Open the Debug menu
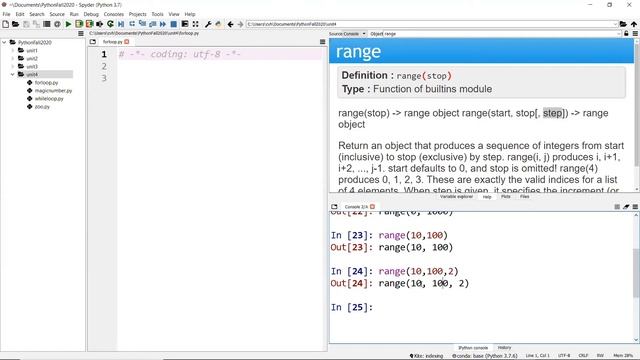The image size is (640, 360). tap(91, 14)
